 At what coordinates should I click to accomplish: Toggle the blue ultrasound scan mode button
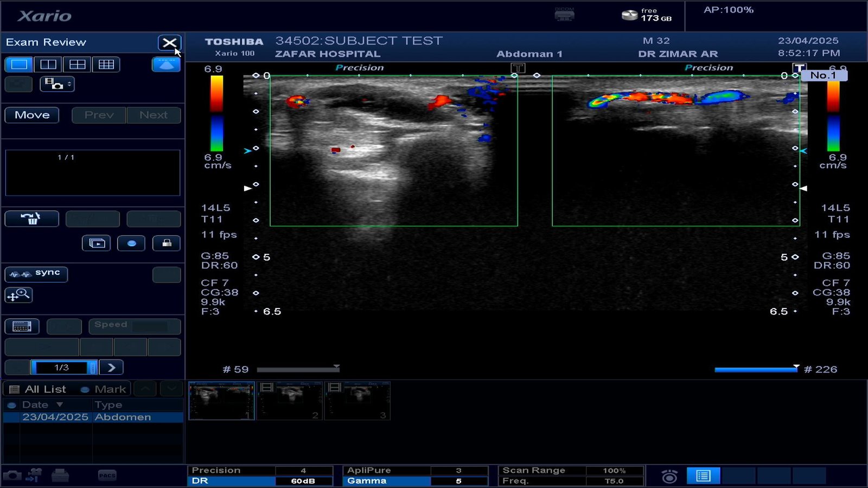pos(166,65)
